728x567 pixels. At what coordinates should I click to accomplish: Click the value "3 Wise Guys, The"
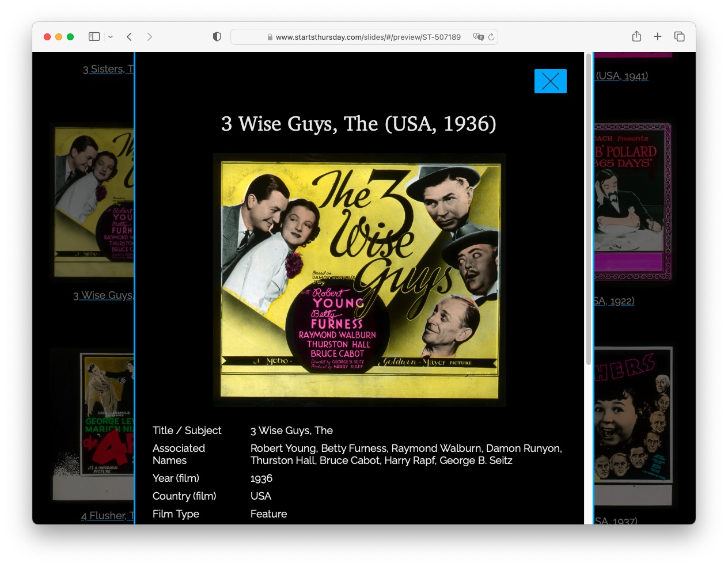coord(291,431)
